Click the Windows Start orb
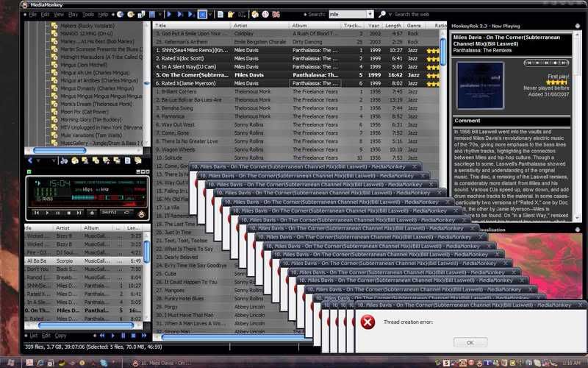 point(10,363)
